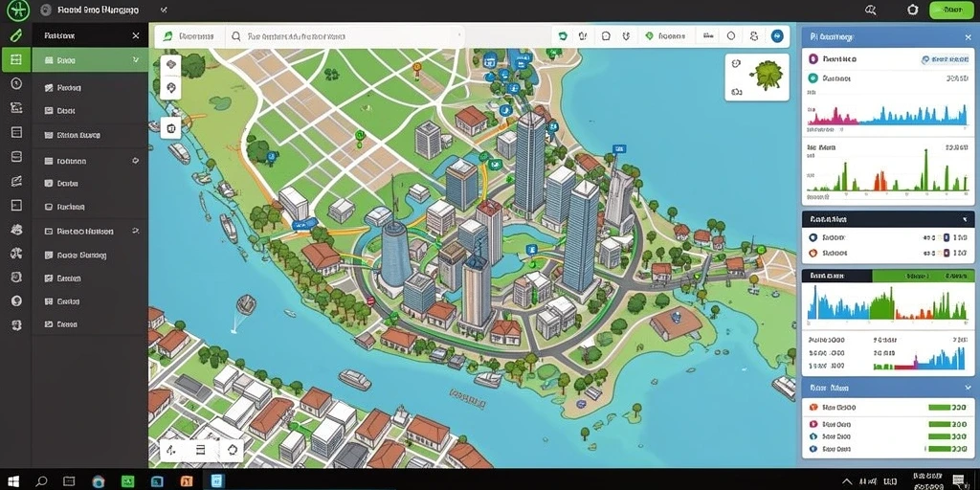Viewport: 980px width, 490px height.
Task: Expand the dark header section in right panel
Action: click(x=887, y=219)
